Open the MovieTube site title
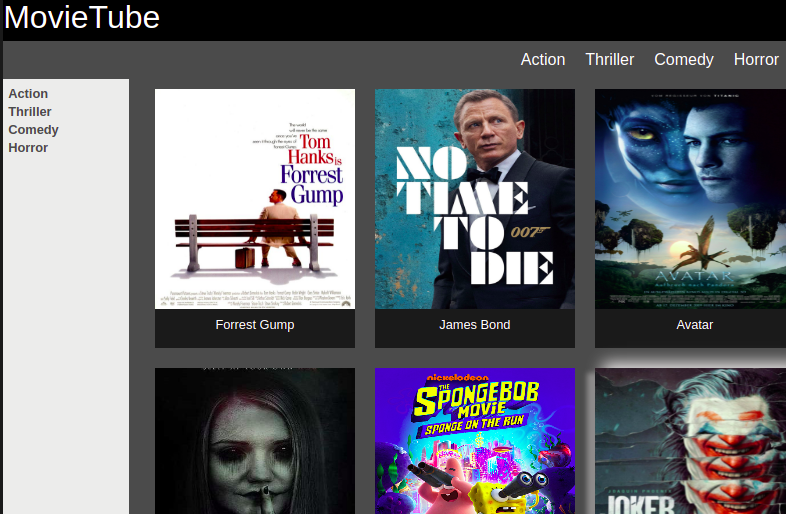 click(82, 18)
